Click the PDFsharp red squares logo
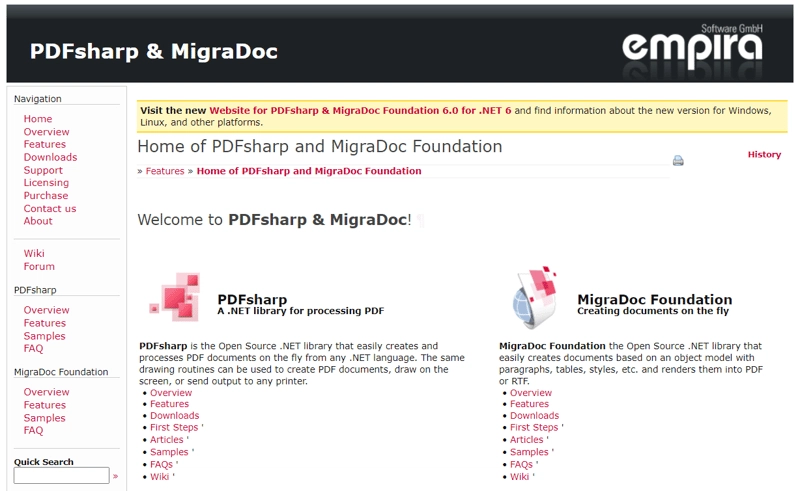Image resolution: width=800 pixels, height=491 pixels. 175,297
